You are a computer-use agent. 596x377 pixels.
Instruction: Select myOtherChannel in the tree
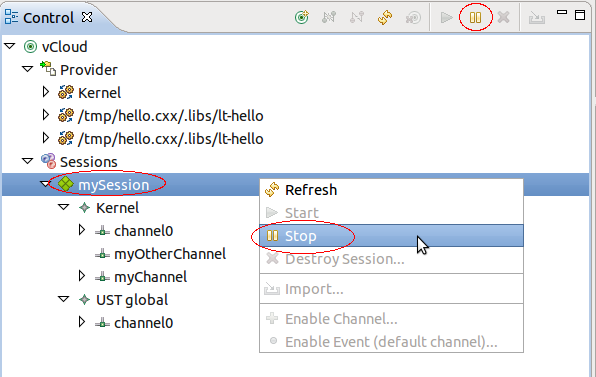(170, 253)
